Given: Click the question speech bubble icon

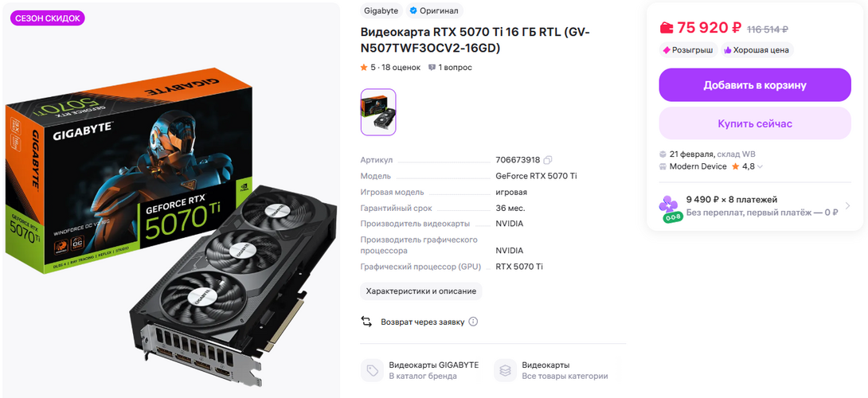Looking at the screenshot, I should 432,68.
